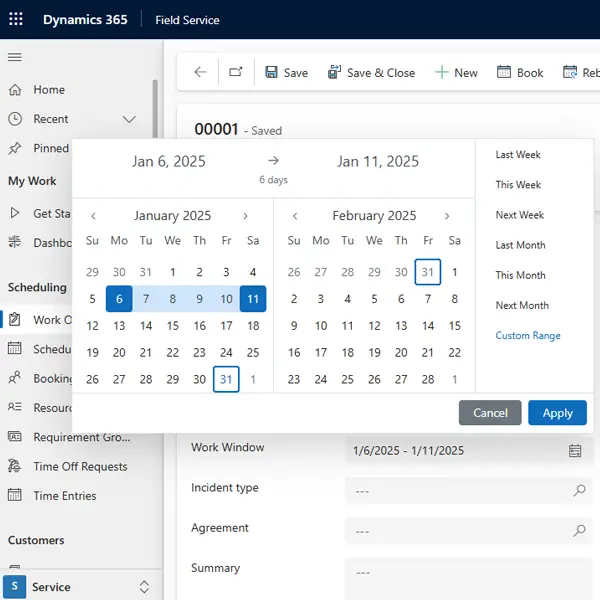Click the green plus New icon
The width and height of the screenshot is (600, 600).
pyautogui.click(x=442, y=72)
